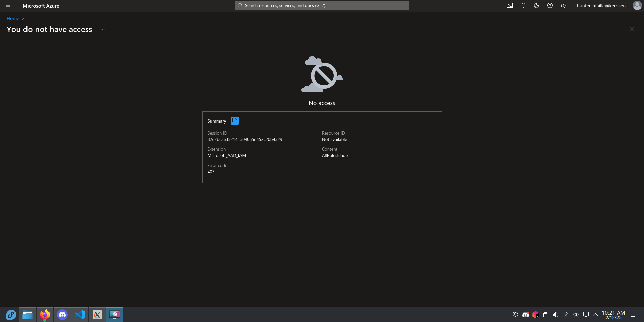Open the portal hamburger menu
644x322 pixels.
tap(8, 5)
